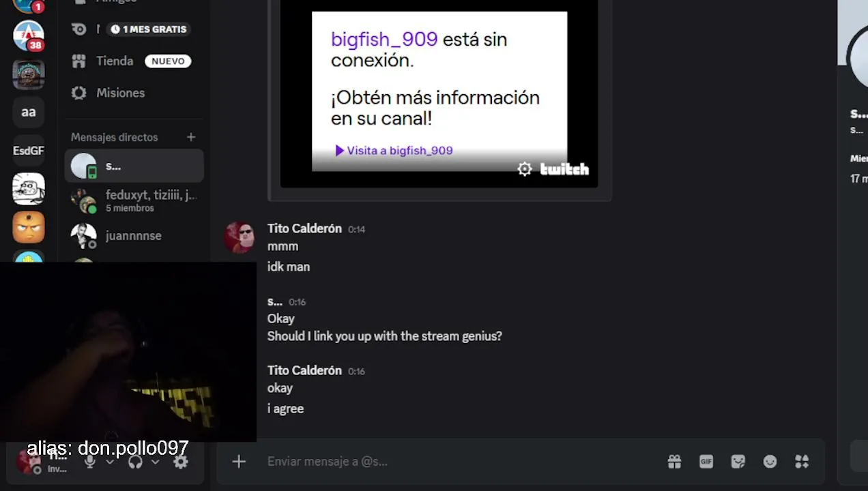Click the Tito Calderón username at 0:14
Screen dimensions: 868x491
[304, 228]
